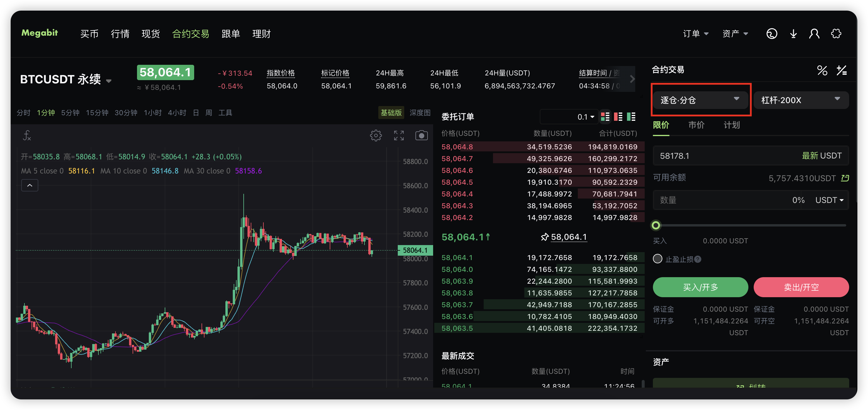Go to 理财 in navigation
This screenshot has height=410, width=868.
click(261, 34)
